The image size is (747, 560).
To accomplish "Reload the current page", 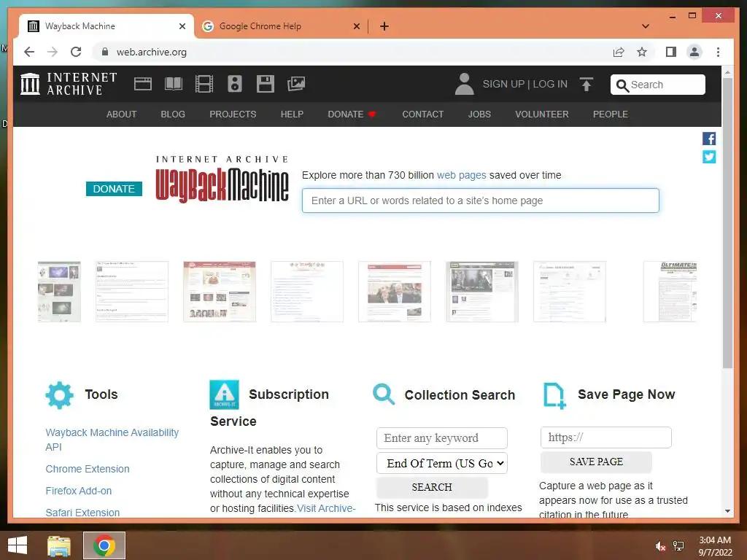I will (76, 52).
